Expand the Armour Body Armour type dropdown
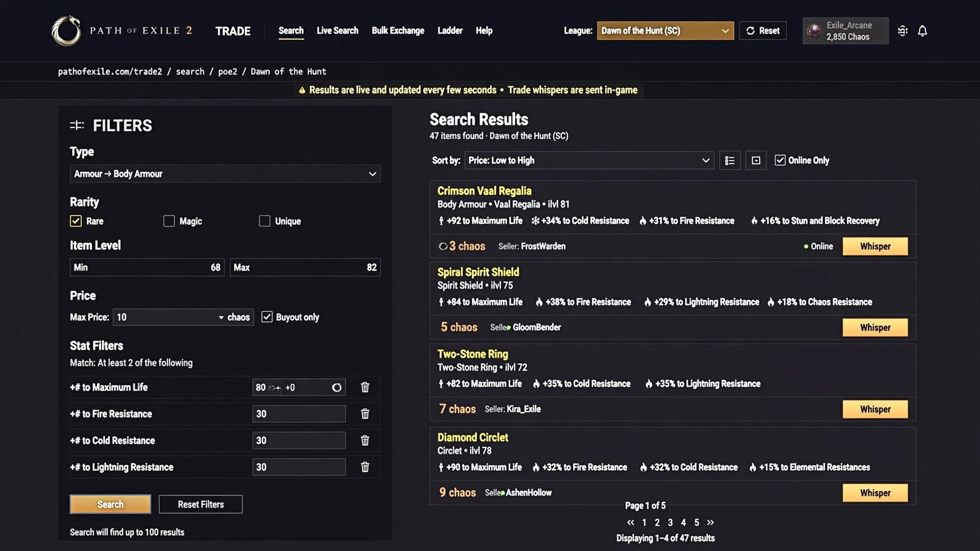980x551 pixels. point(225,174)
